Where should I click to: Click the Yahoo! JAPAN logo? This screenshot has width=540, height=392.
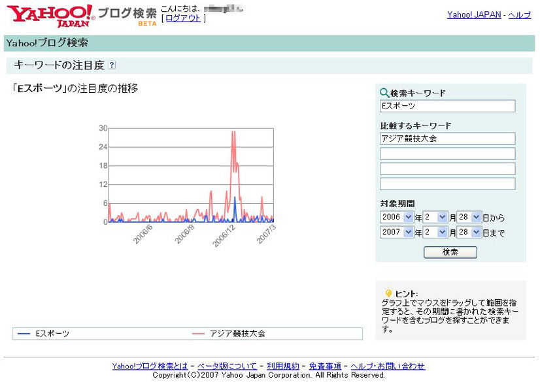50,16
